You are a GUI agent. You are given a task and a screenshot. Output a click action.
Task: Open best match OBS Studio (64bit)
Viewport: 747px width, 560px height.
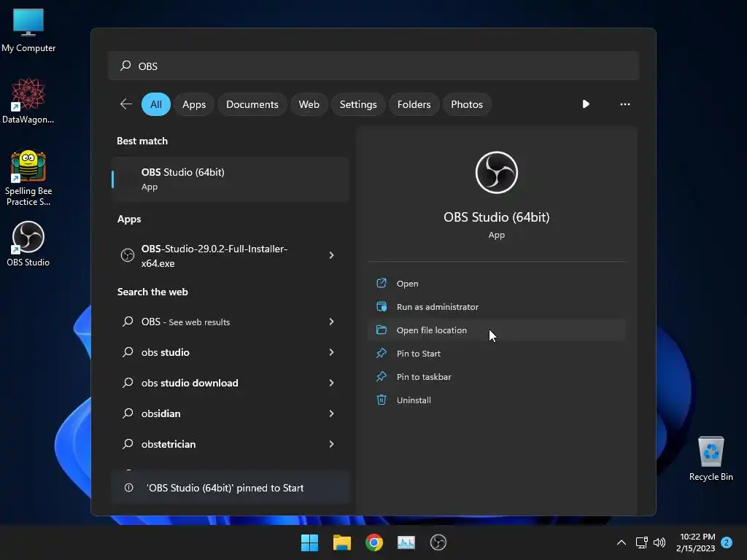pyautogui.click(x=231, y=179)
